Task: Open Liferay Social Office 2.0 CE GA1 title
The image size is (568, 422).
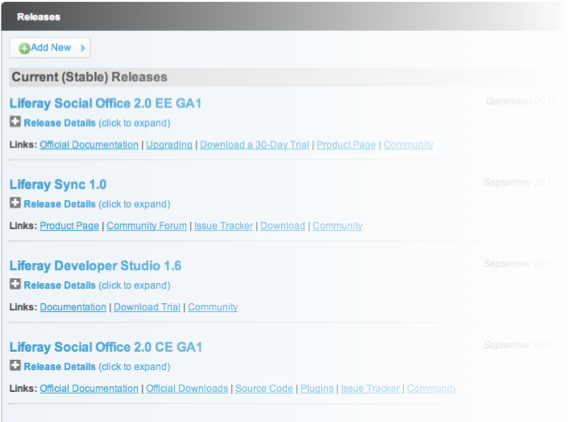Action: coord(105,347)
